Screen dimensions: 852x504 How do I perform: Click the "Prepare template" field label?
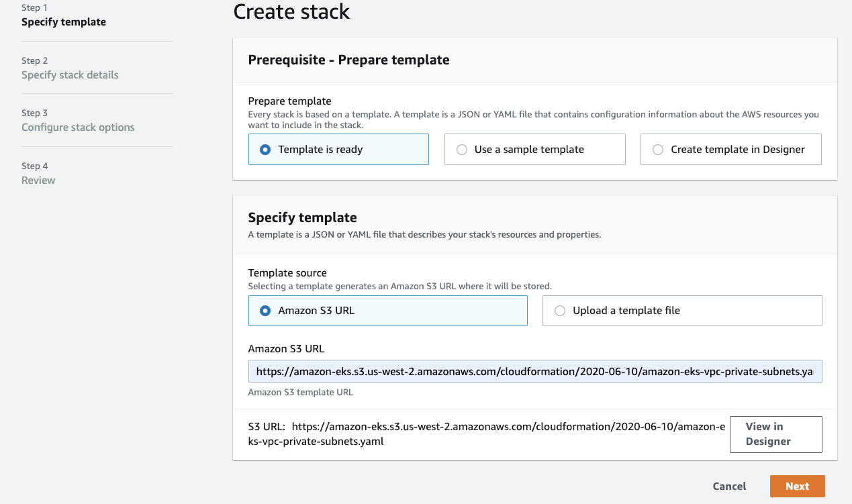(289, 101)
